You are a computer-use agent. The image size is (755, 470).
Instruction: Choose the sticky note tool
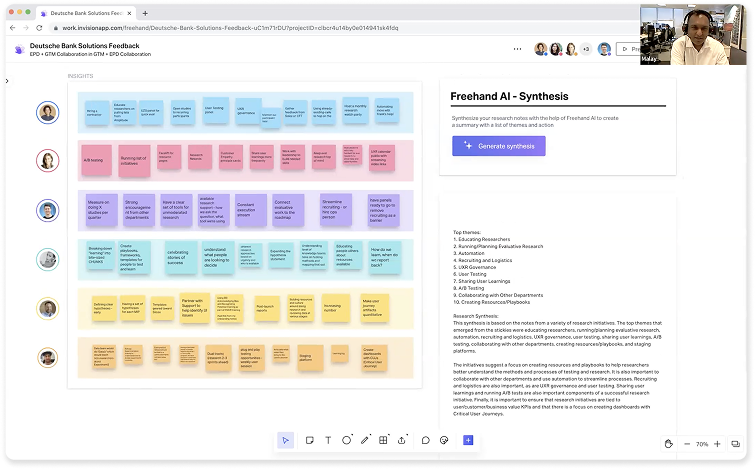[x=310, y=440]
